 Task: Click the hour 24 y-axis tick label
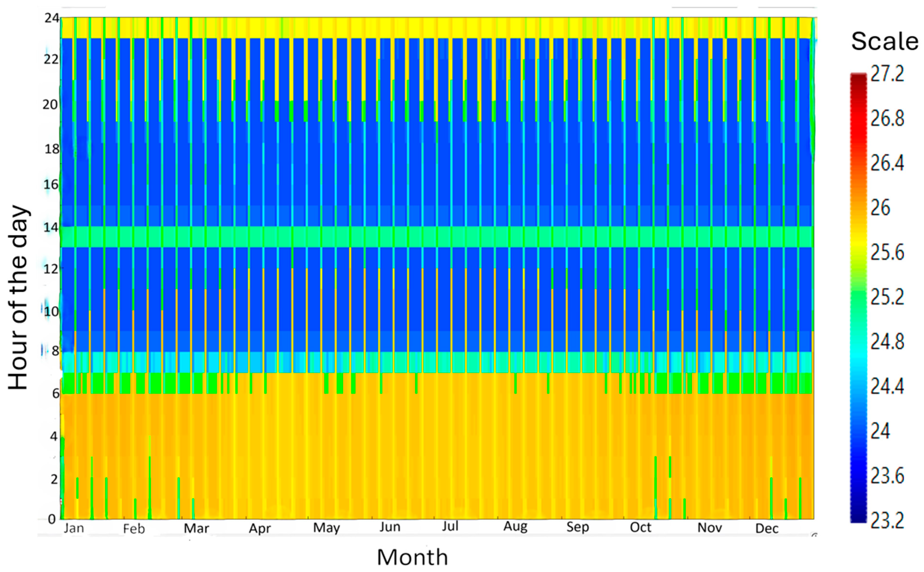(x=52, y=18)
